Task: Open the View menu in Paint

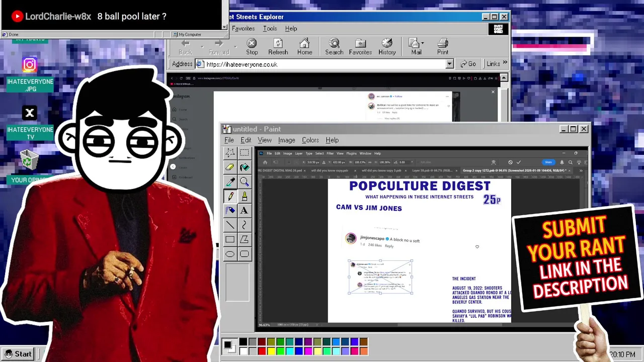Action: 265,140
